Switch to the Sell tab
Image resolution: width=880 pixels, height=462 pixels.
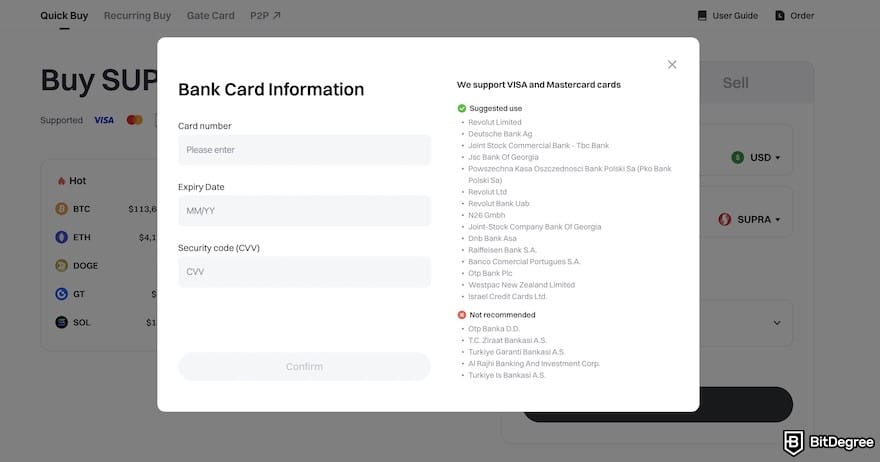point(735,83)
